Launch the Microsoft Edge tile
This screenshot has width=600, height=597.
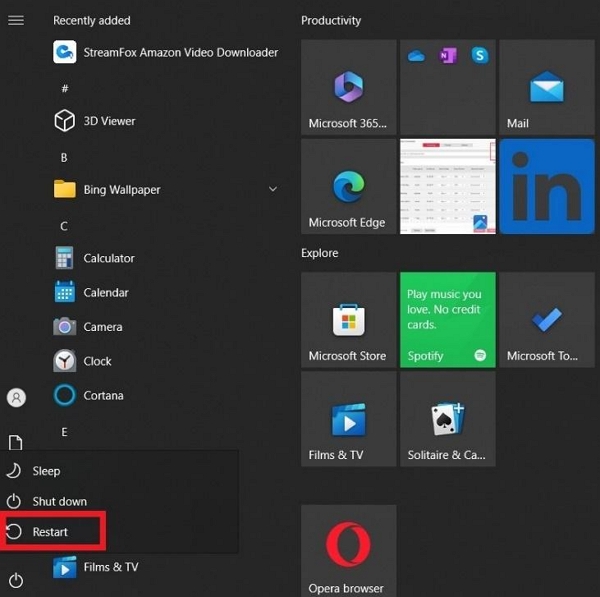[x=349, y=186]
